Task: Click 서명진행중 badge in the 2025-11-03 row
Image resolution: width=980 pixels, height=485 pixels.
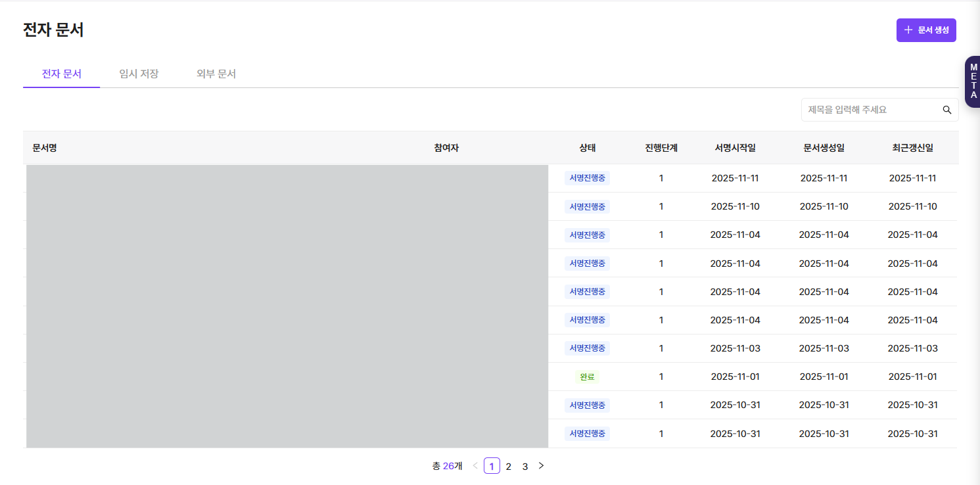Action: pos(587,348)
